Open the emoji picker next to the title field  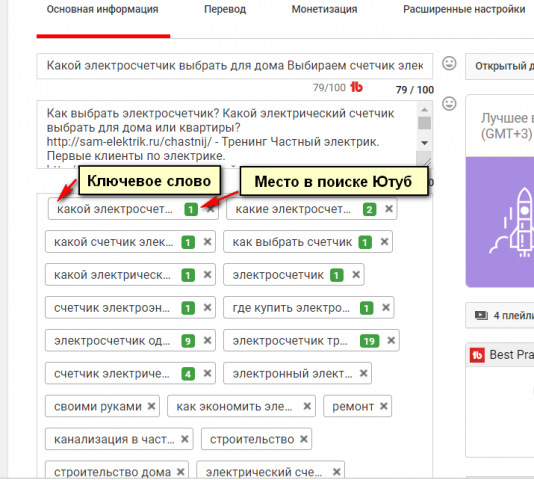449,64
